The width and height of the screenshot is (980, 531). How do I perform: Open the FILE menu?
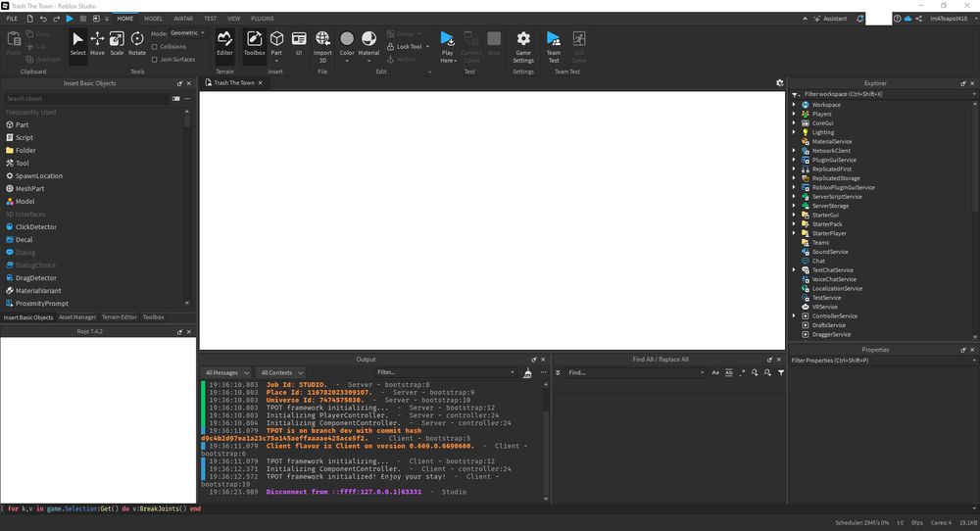[12, 19]
